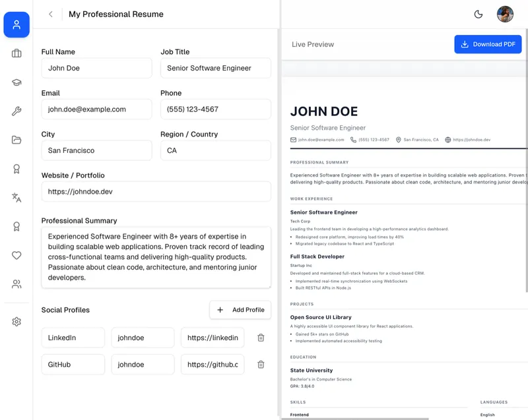
Task: Open the Certifications award section
Action: pyautogui.click(x=16, y=169)
